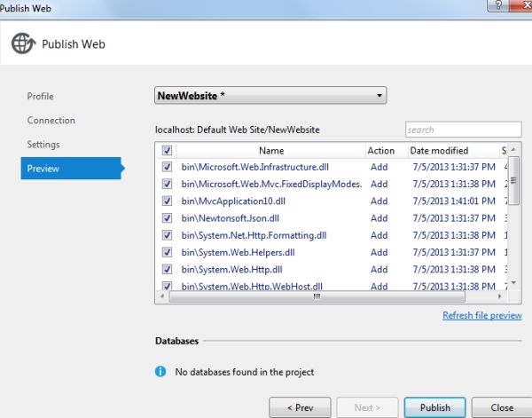This screenshot has width=532, height=418.
Task: Open the NewWebsite profile dropdown
Action: pyautogui.click(x=270, y=96)
